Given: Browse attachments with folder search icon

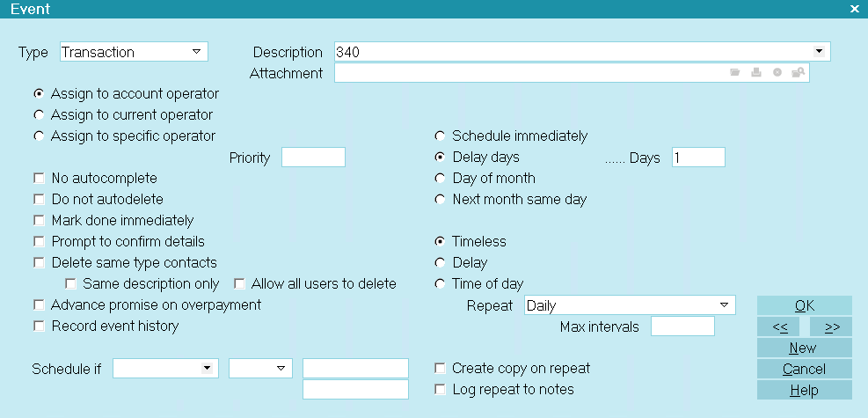Looking at the screenshot, I should click(x=798, y=72).
